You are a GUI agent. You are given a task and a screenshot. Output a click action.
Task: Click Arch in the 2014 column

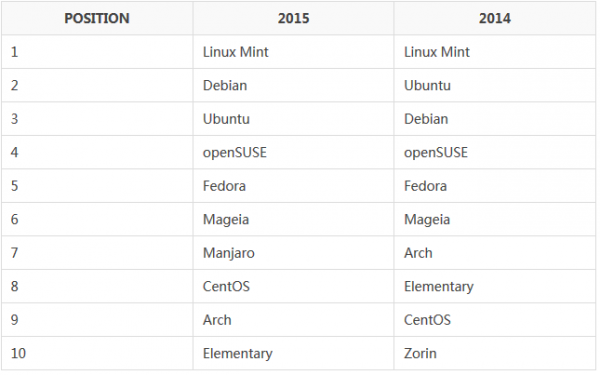click(x=418, y=253)
